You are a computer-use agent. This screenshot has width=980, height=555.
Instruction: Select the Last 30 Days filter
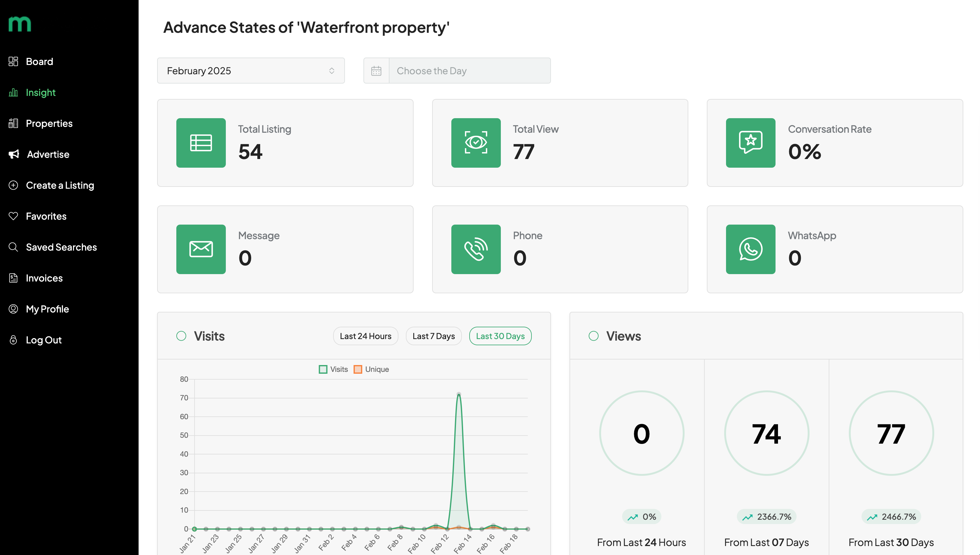500,336
